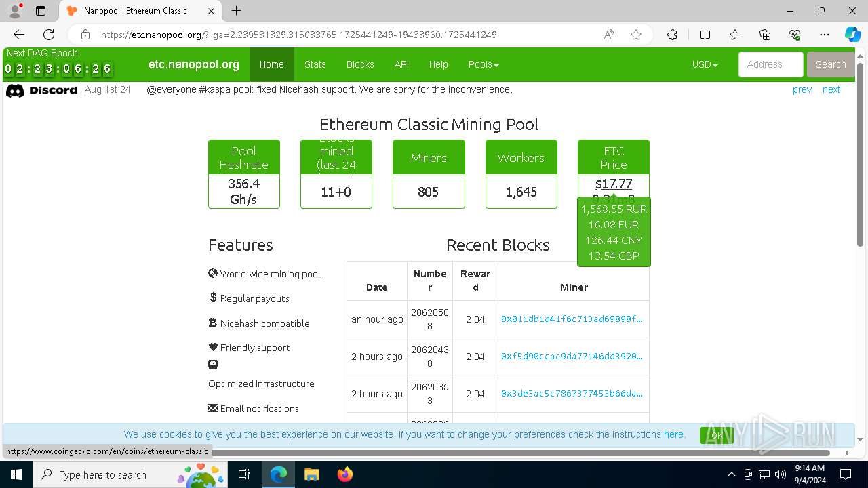Show hidden system tray icons
The image size is (868, 488).
731,474
